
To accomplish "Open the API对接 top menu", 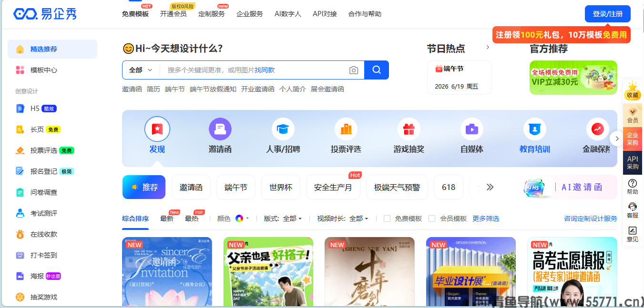I will pos(325,14).
